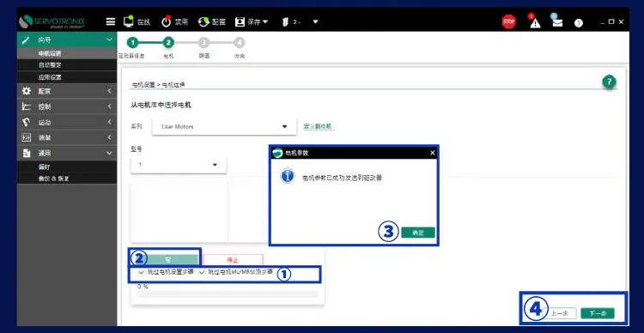
Task: Expand the tuning section chevron
Action: 109,137
